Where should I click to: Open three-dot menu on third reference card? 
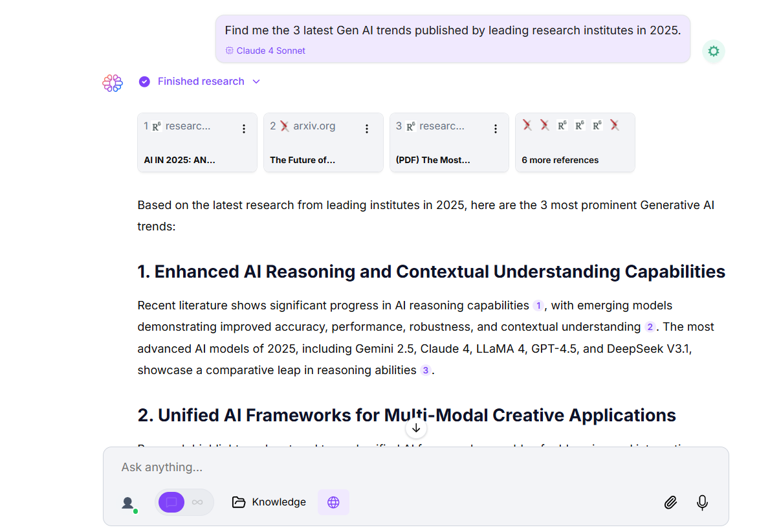pyautogui.click(x=496, y=129)
